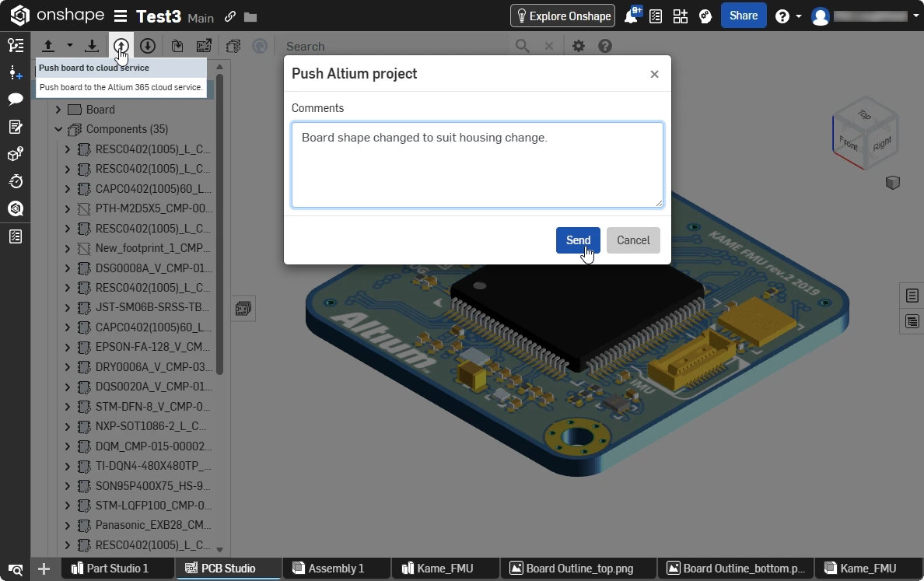Click the Comments text area
Screen dimensions: 924x581
(x=478, y=165)
